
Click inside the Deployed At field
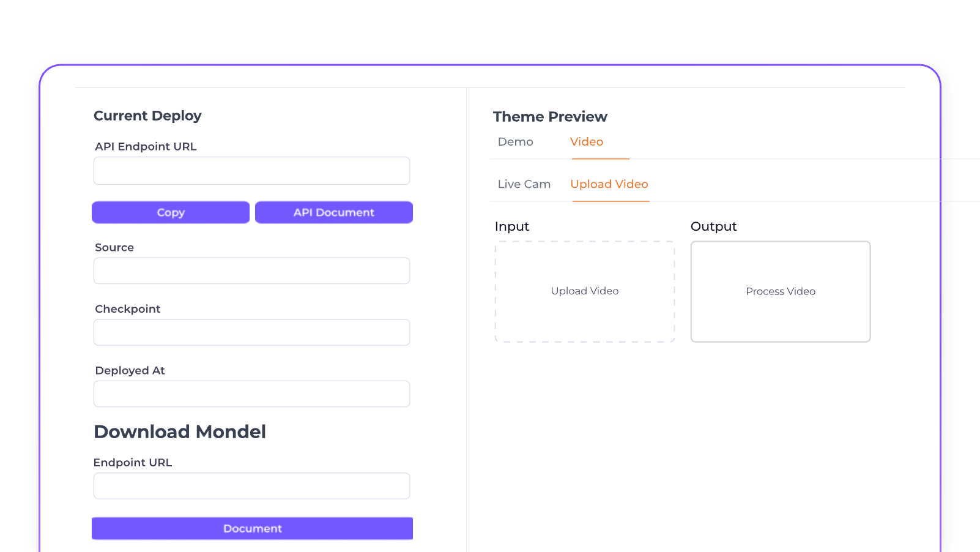[x=251, y=394]
